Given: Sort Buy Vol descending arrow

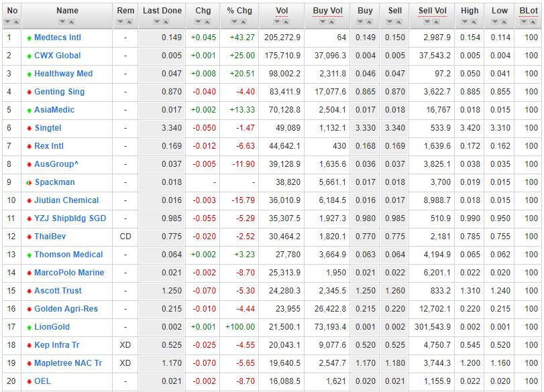Looking at the screenshot, I should [x=323, y=22].
